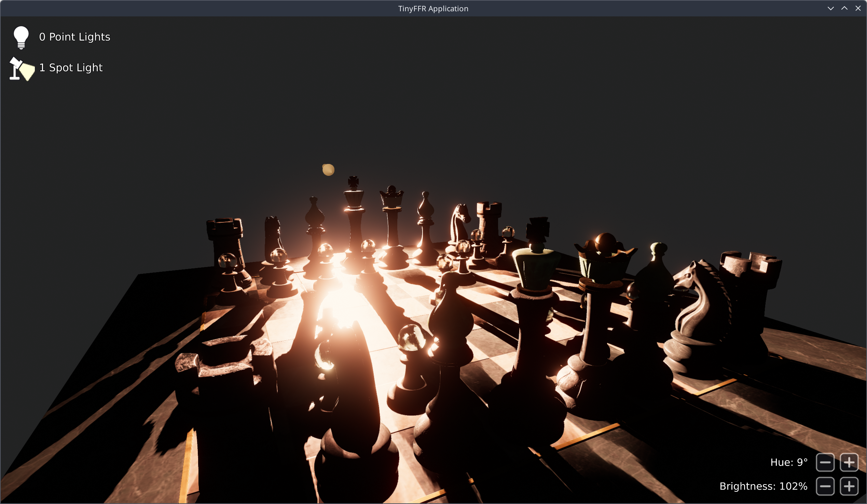This screenshot has height=504, width=867.
Task: Click the "Brightness: 102%" value text
Action: (763, 487)
